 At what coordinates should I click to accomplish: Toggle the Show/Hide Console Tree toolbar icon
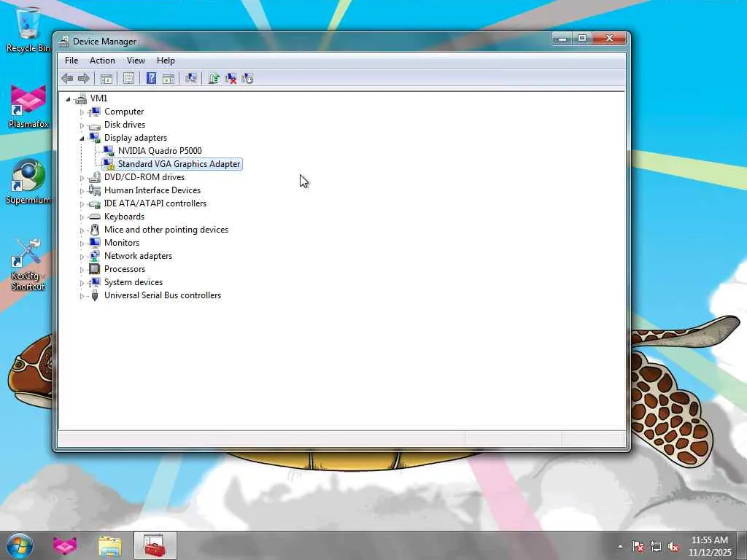(x=107, y=79)
